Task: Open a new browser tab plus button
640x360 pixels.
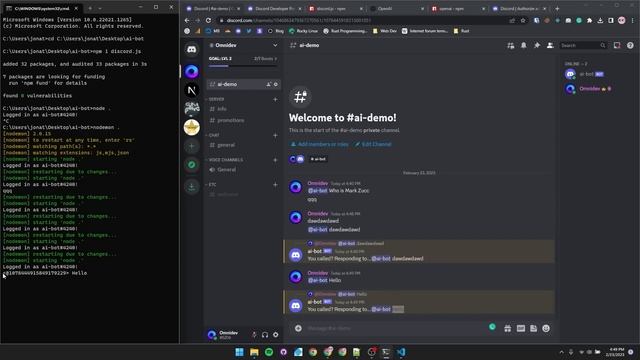Action: click(557, 9)
